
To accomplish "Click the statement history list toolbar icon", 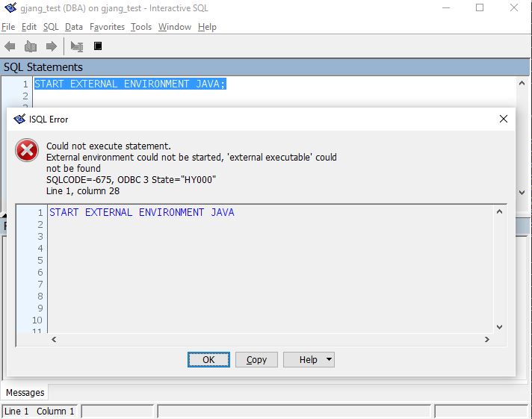I will click(31, 46).
